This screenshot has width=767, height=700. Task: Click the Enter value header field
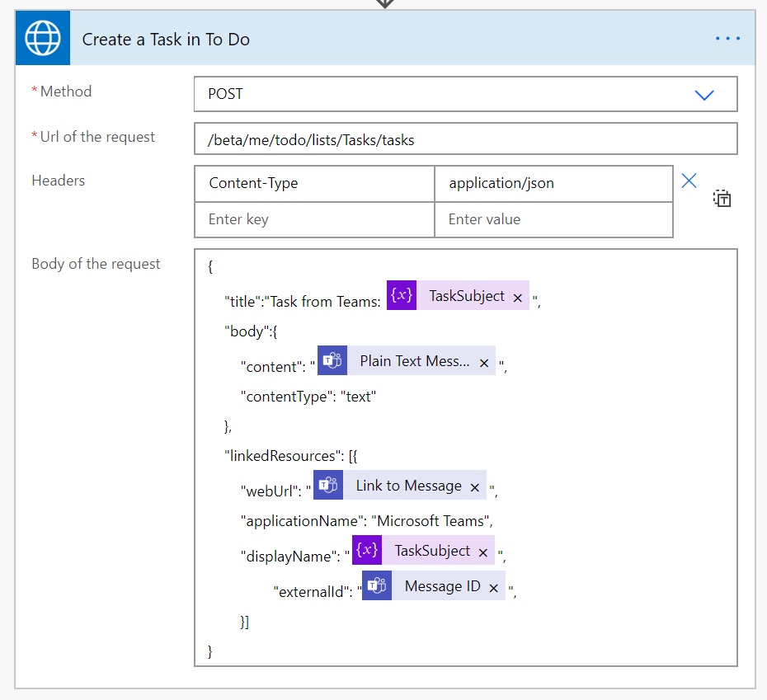pyautogui.click(x=553, y=219)
